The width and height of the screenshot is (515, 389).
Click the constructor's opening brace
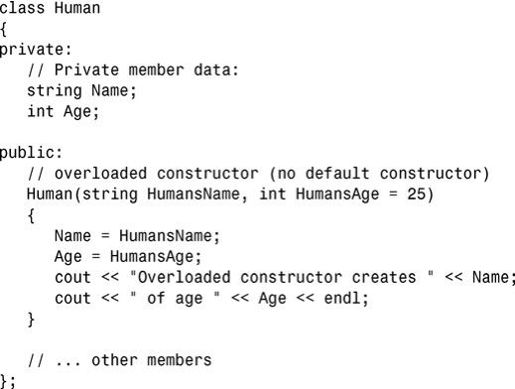click(31, 216)
